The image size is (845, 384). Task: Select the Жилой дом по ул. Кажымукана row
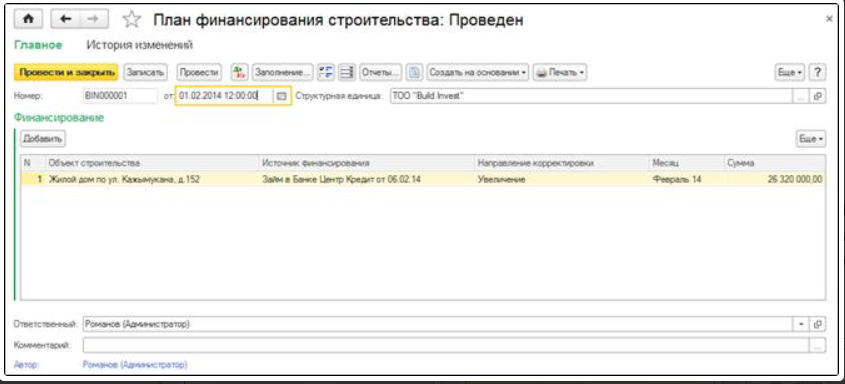click(x=423, y=179)
